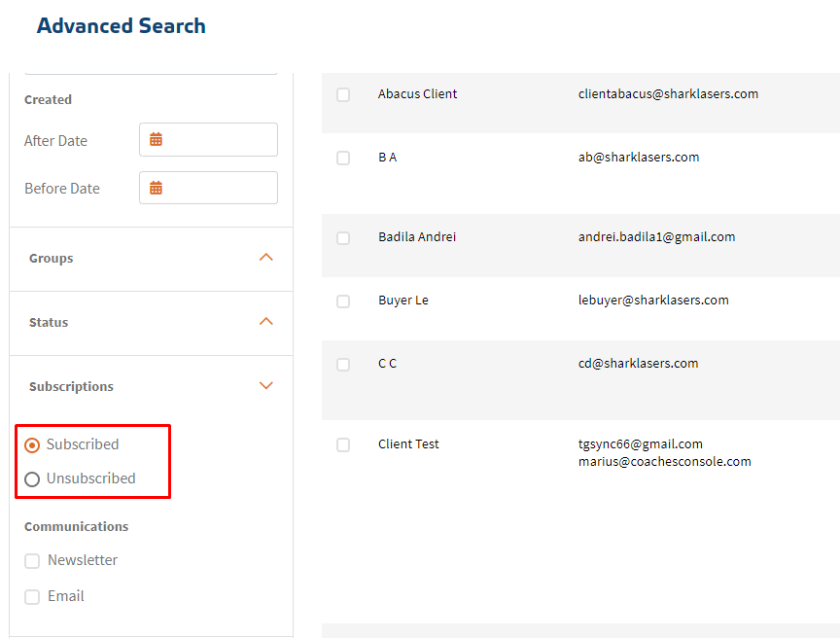Screen dimensions: 840x638
Task: Select the Client Test row checkbox
Action: point(343,445)
